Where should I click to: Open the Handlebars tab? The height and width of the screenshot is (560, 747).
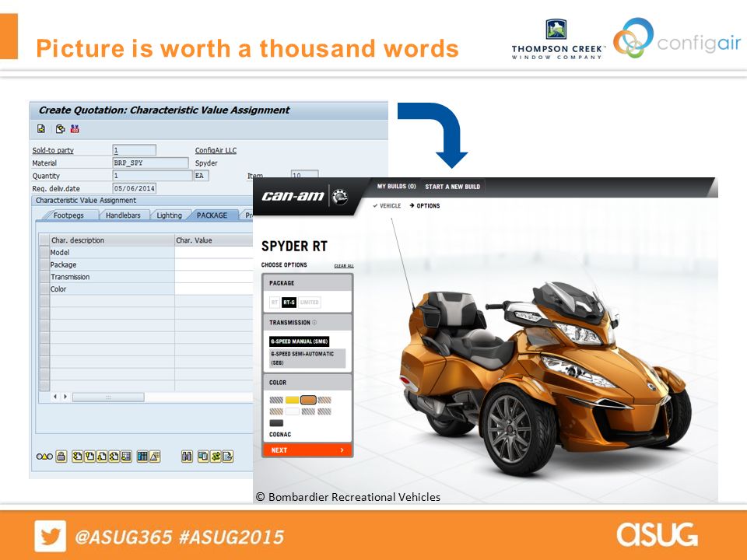(123, 215)
